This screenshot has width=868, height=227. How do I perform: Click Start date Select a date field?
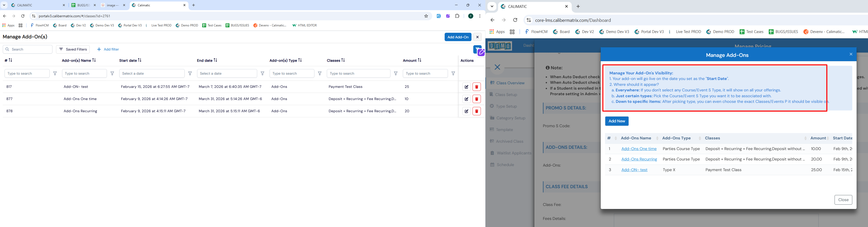152,73
